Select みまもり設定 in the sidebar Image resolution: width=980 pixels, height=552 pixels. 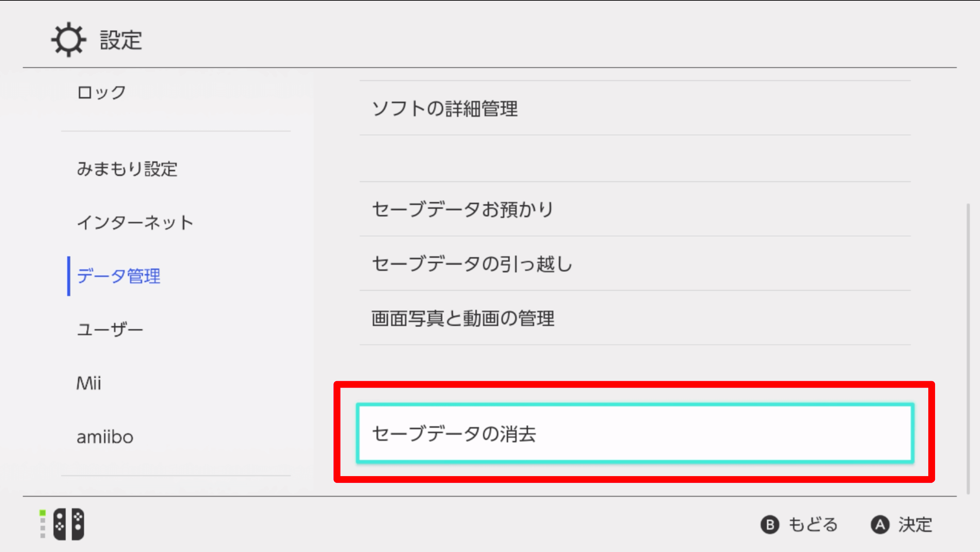pos(127,169)
